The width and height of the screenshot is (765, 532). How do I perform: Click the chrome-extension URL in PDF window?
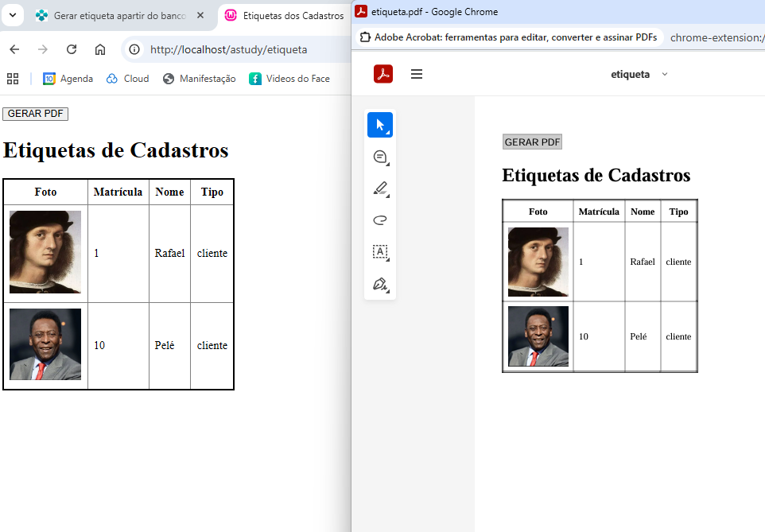(x=717, y=37)
